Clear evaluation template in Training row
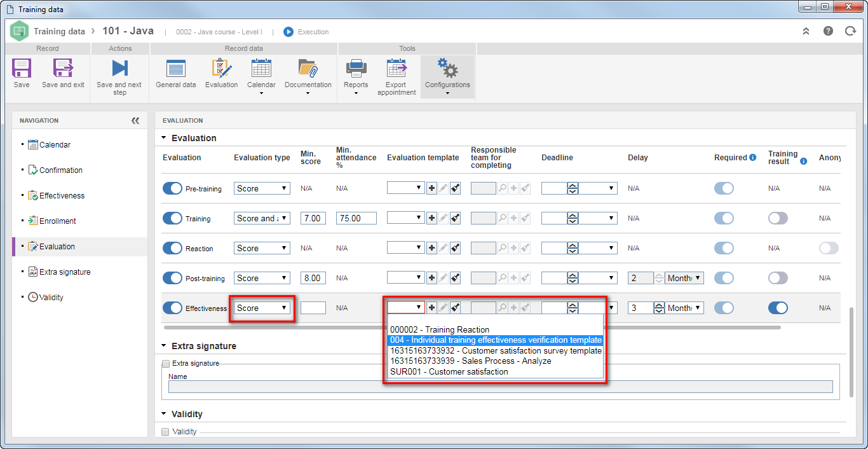The image size is (868, 449). point(455,218)
